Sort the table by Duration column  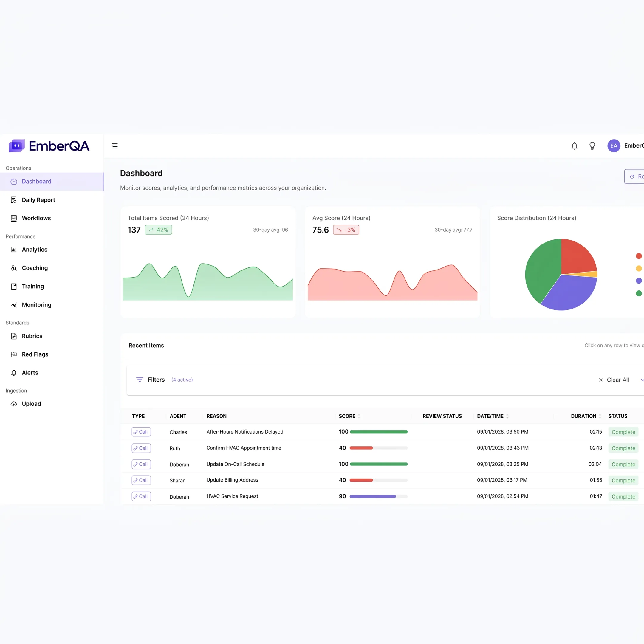600,416
